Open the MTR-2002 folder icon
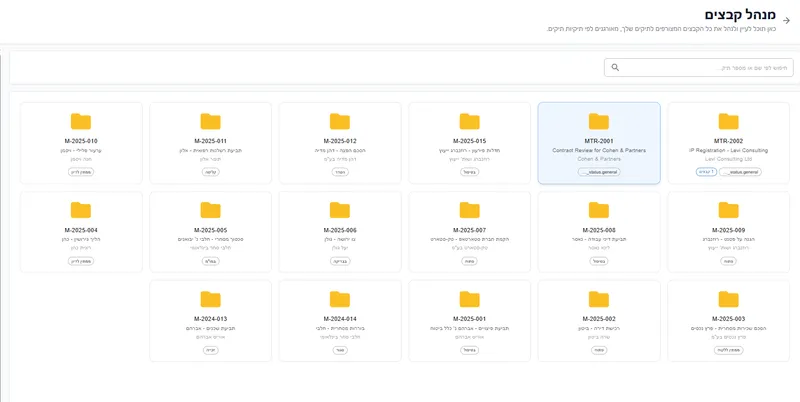The width and height of the screenshot is (800, 402). 728,121
